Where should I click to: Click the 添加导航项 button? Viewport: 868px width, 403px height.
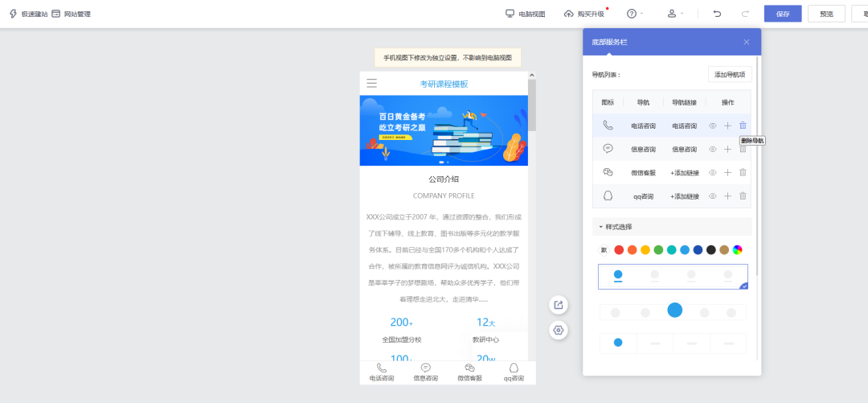730,74
